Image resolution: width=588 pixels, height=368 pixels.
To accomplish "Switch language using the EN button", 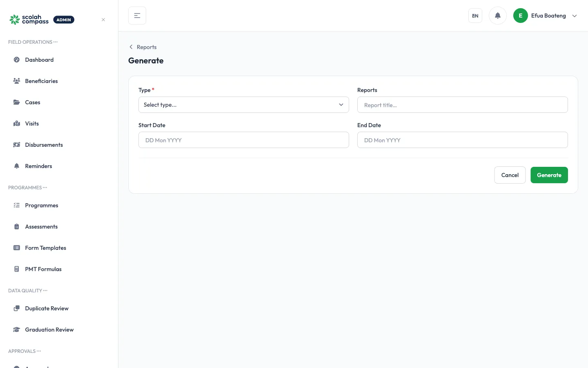I will pyautogui.click(x=475, y=16).
